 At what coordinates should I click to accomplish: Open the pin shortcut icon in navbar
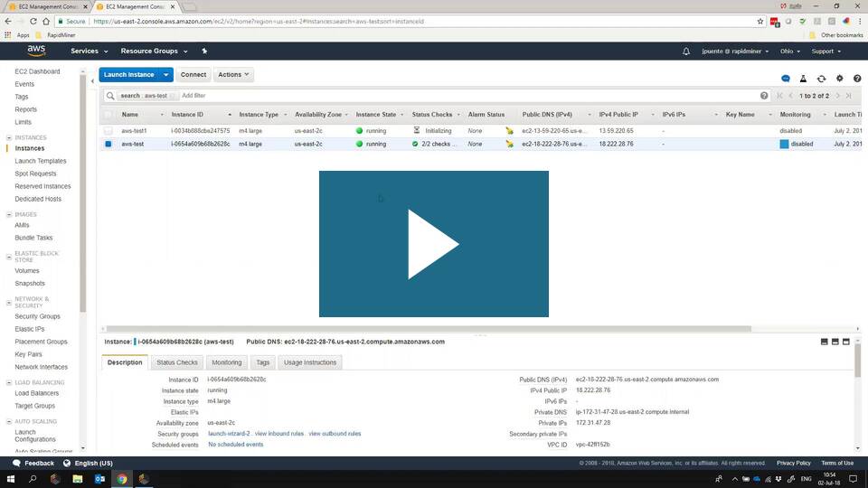(x=204, y=51)
